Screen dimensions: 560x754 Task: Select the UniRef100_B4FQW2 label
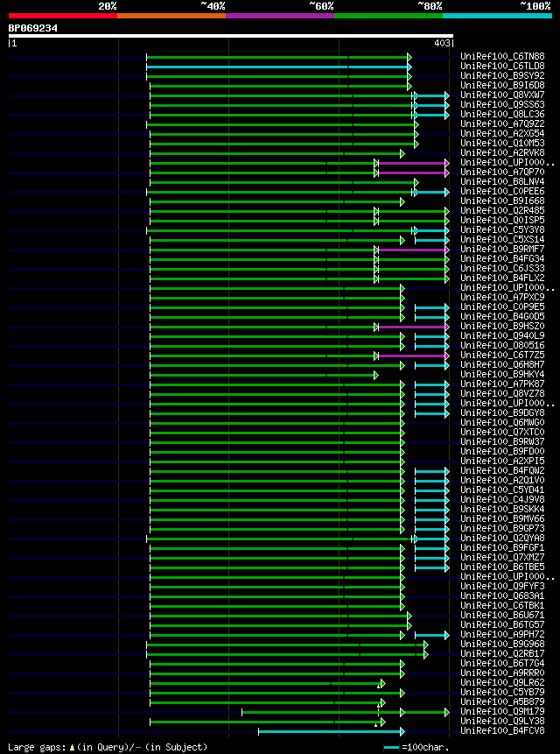point(502,470)
